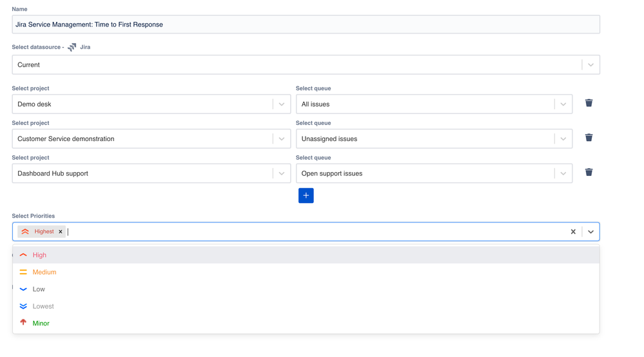
Task: Open the Dashboard Hub support project dropdown
Action: [x=151, y=173]
